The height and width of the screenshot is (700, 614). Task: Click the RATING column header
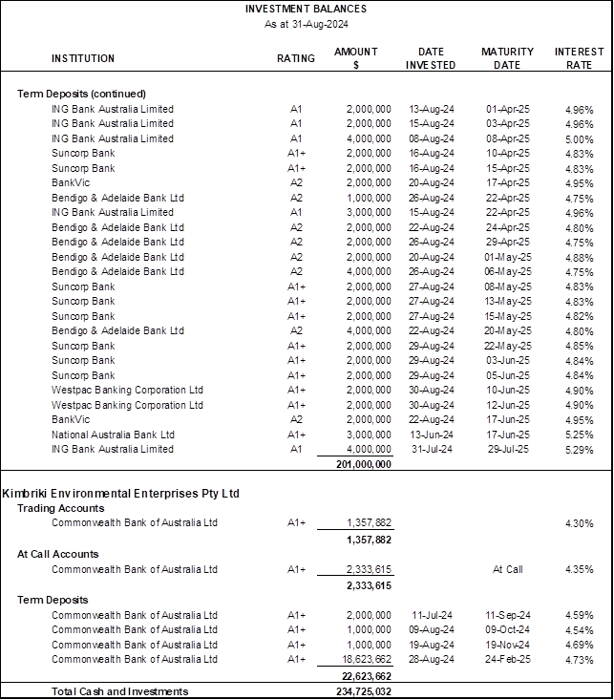pyautogui.click(x=296, y=58)
